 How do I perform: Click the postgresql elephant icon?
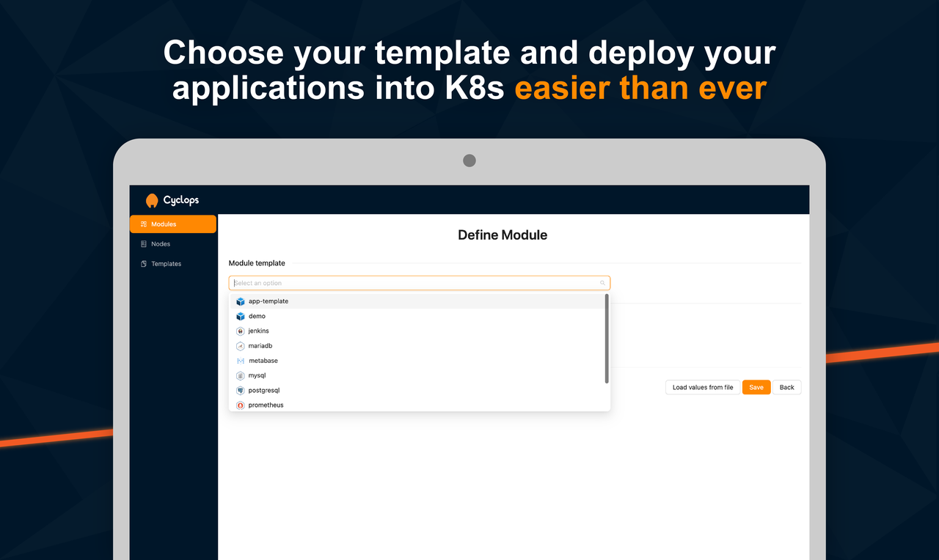(x=241, y=391)
